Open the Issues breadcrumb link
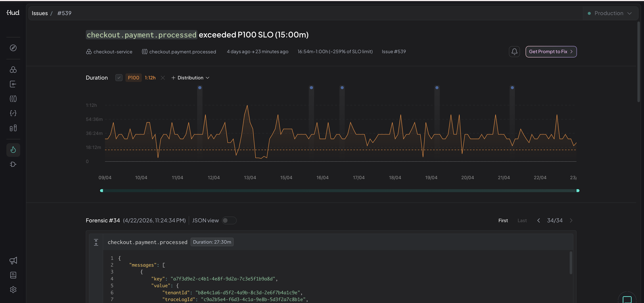Image resolution: width=644 pixels, height=303 pixels. (40, 13)
